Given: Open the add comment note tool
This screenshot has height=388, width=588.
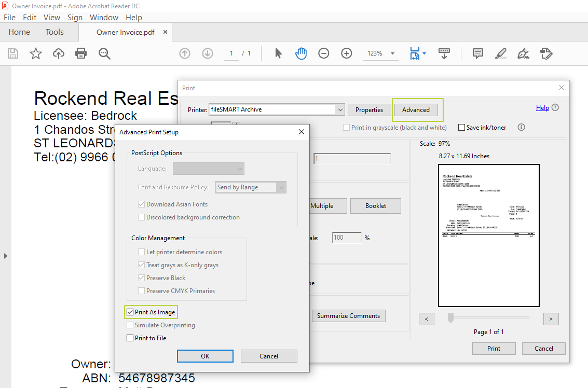Looking at the screenshot, I should pos(477,53).
